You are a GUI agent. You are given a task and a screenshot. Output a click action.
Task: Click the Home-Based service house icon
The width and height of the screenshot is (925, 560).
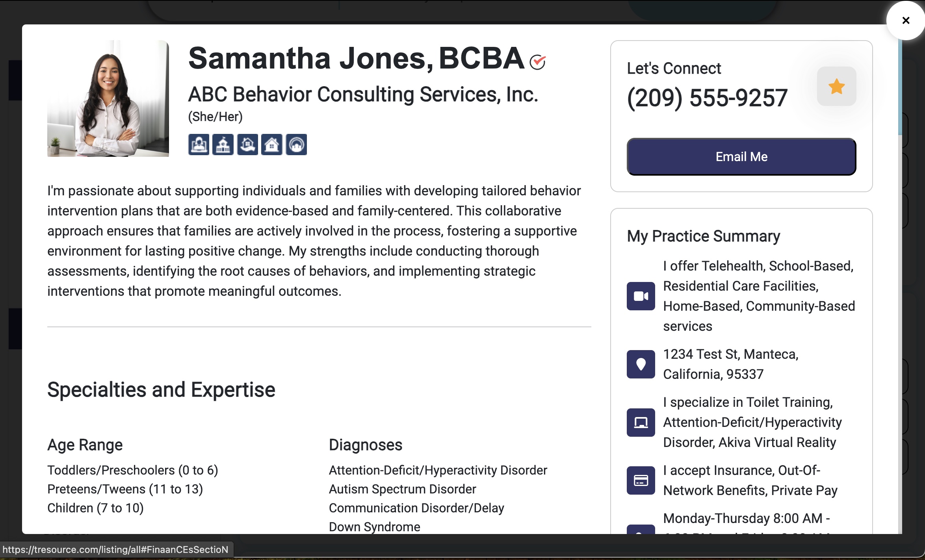(x=272, y=145)
